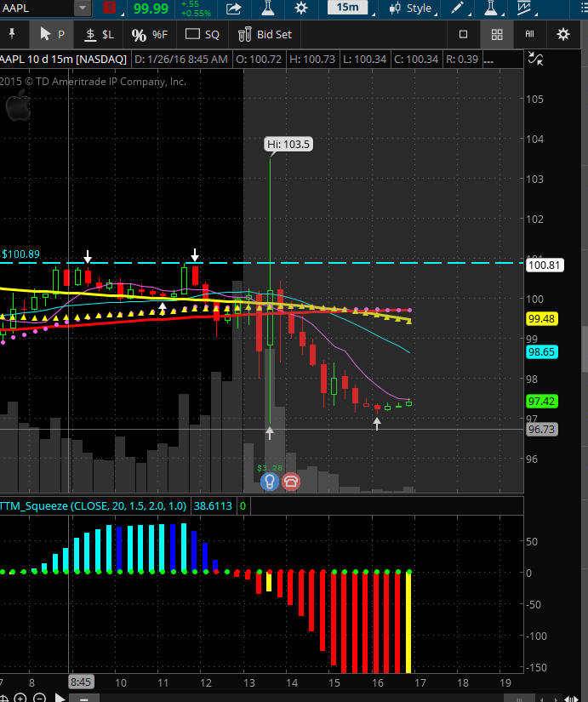This screenshot has height=702, width=588.
Task: Select the pointer cursor tool
Action: pos(51,35)
